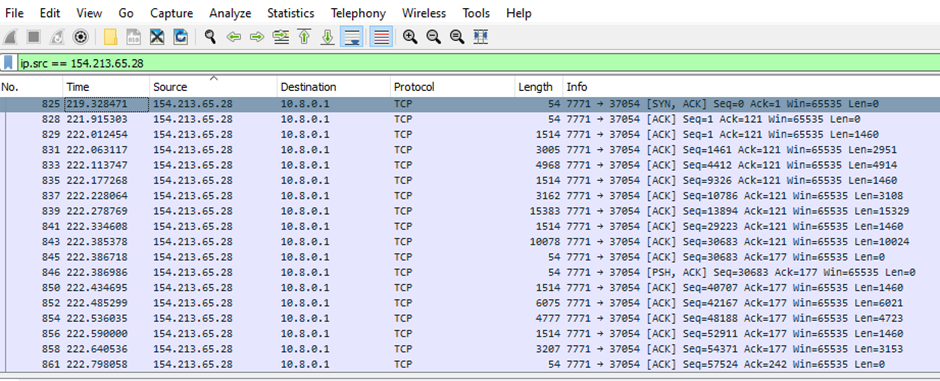Open the Go menu
This screenshot has height=381, width=940.
tap(126, 13)
